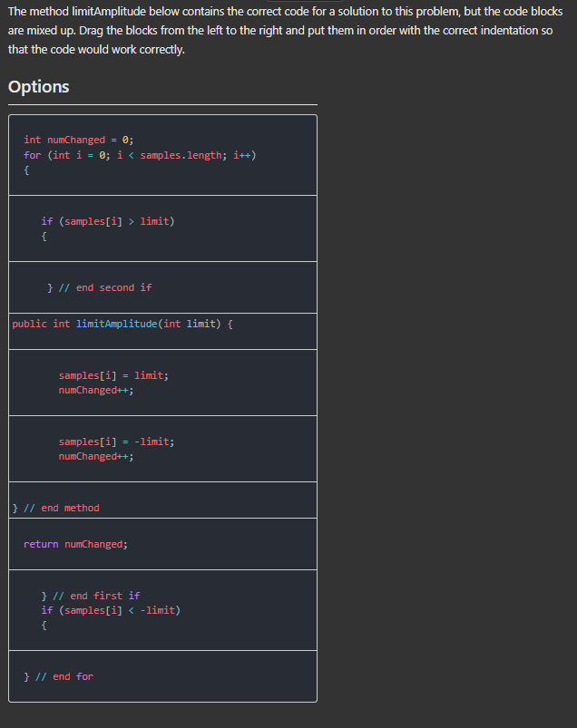
Task: Click the divider line below Options heading
Action: [162, 104]
